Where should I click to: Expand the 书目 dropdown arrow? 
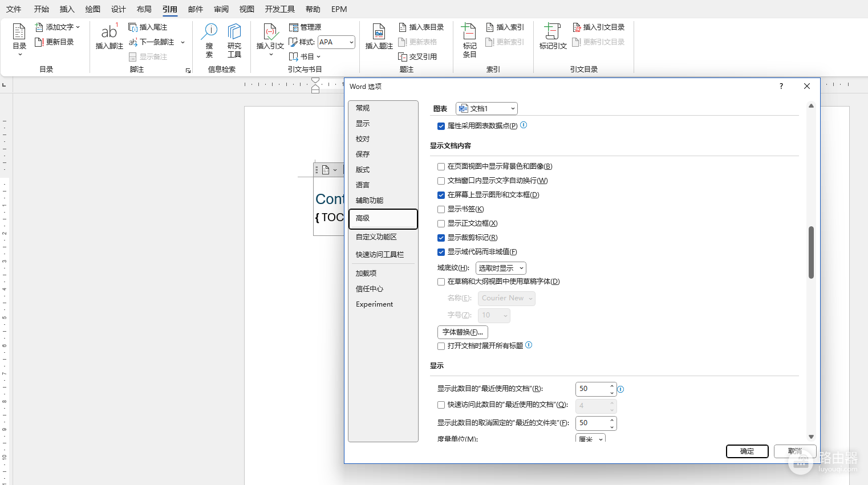[318, 57]
